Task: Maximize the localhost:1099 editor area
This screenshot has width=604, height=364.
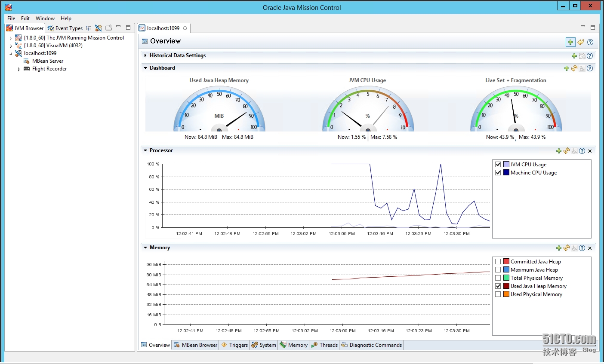Action: 593,27
